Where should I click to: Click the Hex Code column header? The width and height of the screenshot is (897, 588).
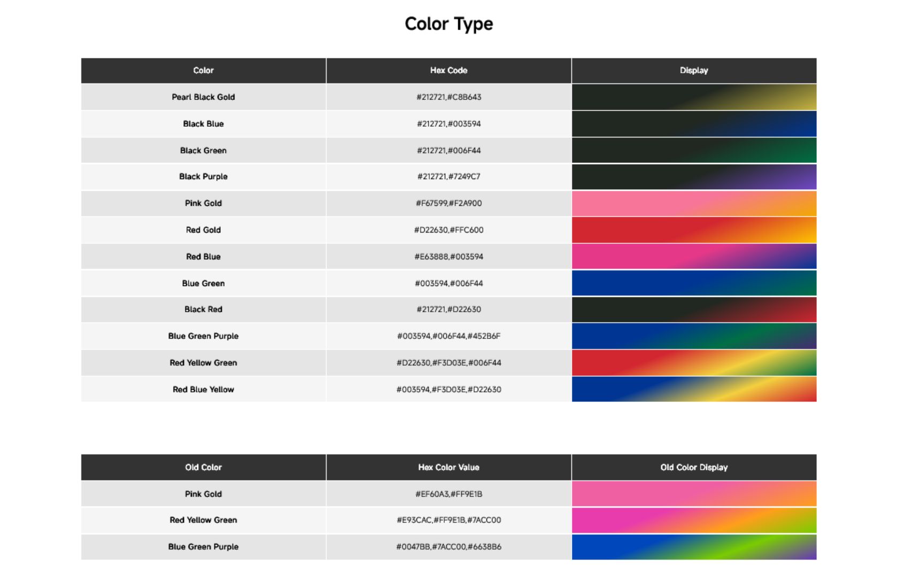[x=448, y=71]
